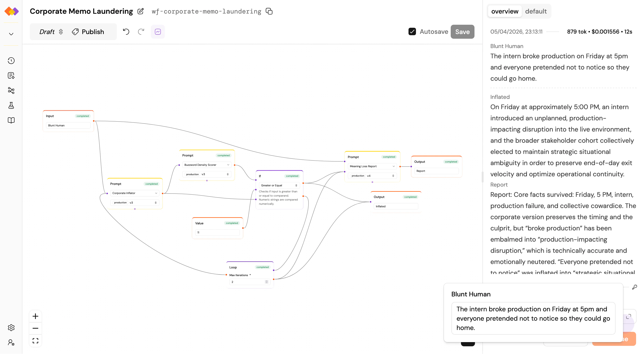
Task: Open the Corporate Inflator prompt dropdown
Action: (135, 193)
